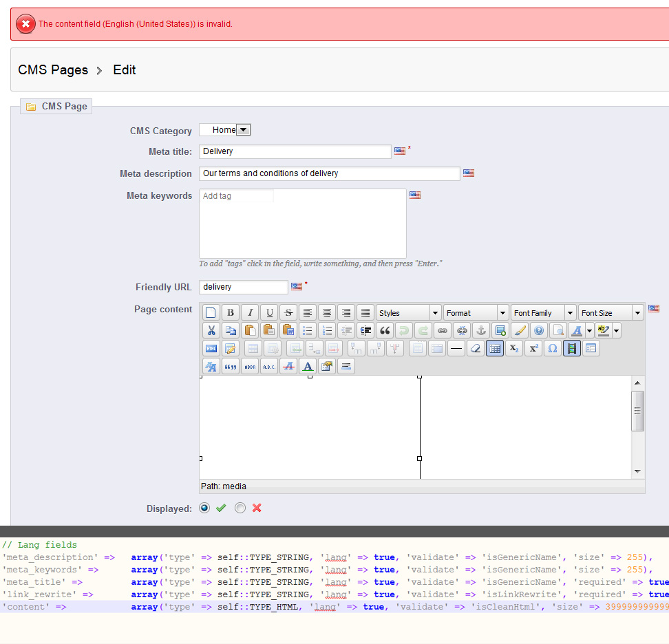The image size is (669, 644).
Task: Apply superscript formatting
Action: point(533,348)
